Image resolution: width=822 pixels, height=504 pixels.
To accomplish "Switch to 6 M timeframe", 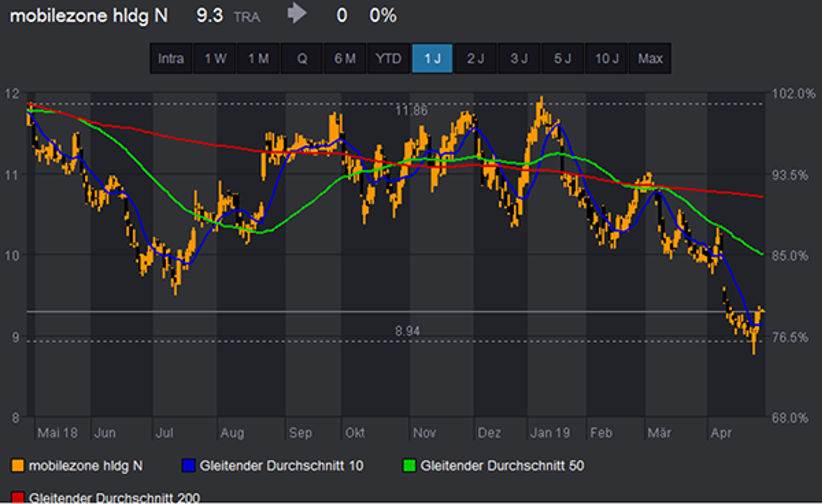I will 345,59.
